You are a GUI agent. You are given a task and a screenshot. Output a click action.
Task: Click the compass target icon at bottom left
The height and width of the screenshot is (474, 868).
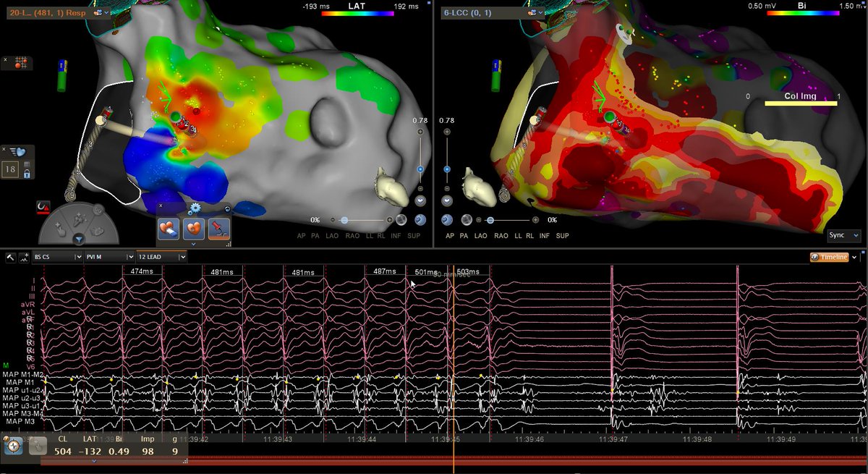click(x=12, y=447)
